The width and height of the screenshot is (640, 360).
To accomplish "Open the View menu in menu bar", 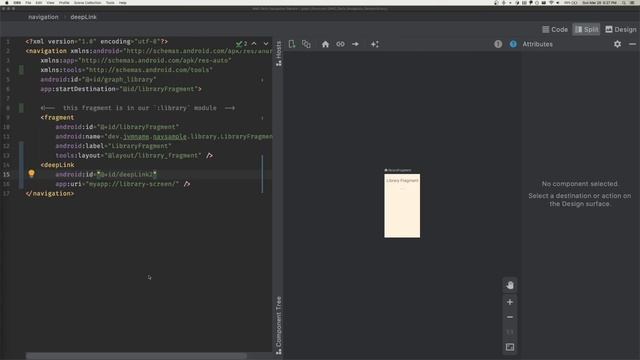I will pyautogui.click(x=50, y=2).
